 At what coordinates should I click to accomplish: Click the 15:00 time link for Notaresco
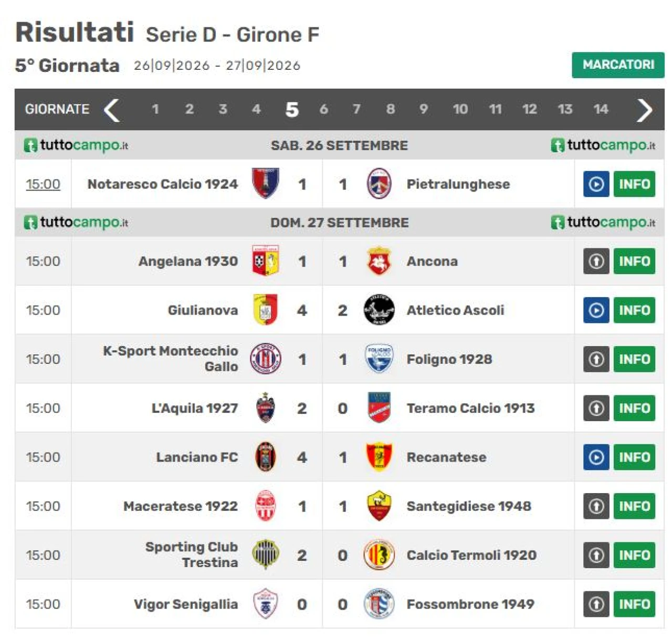[43, 184]
